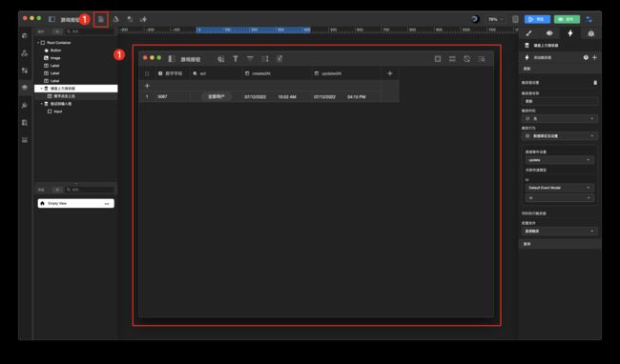Click the updatedAt column header
620x364 pixels.
pyautogui.click(x=346, y=73)
